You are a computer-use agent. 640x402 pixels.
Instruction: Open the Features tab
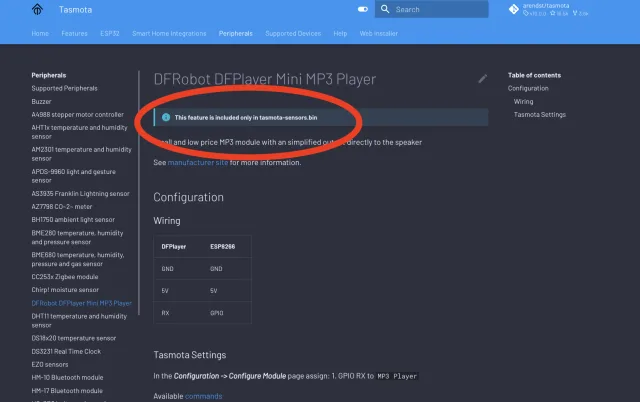pos(74,33)
